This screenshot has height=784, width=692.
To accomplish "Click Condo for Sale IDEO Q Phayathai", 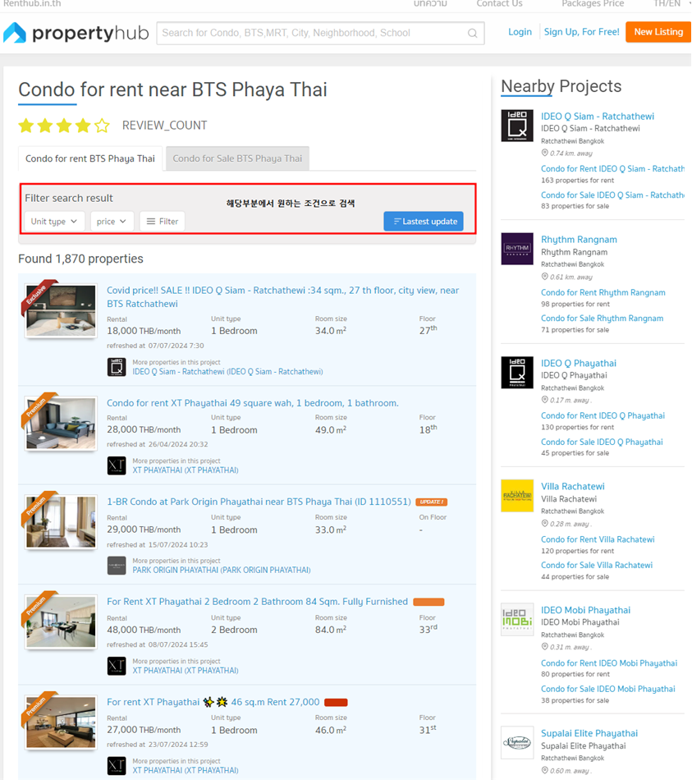I will point(602,442).
